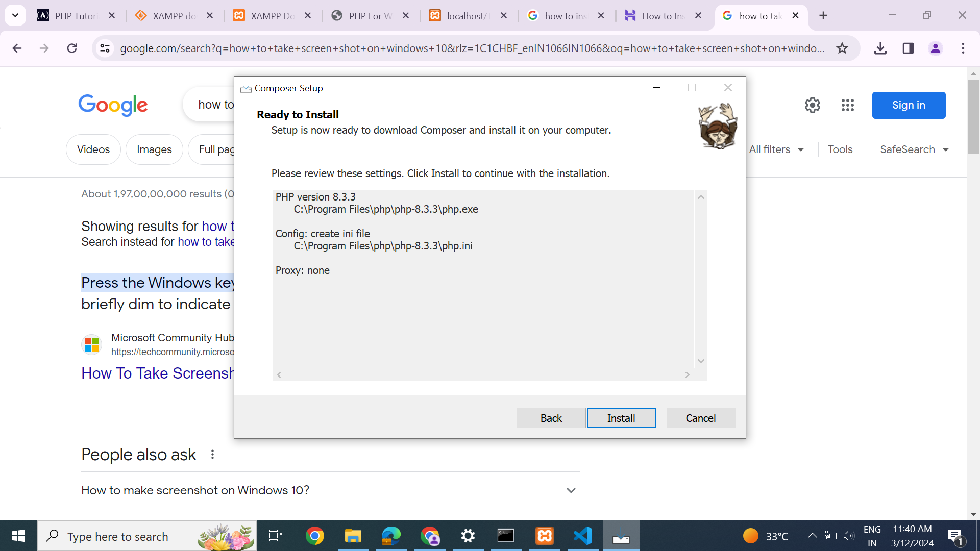
Task: Click the address bar URL
Action: [472, 48]
